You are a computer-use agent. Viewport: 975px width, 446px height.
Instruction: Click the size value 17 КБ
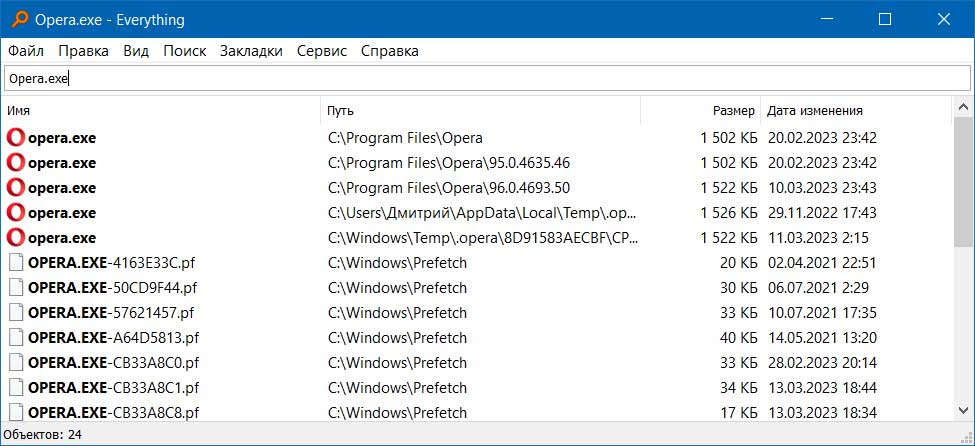pos(739,412)
